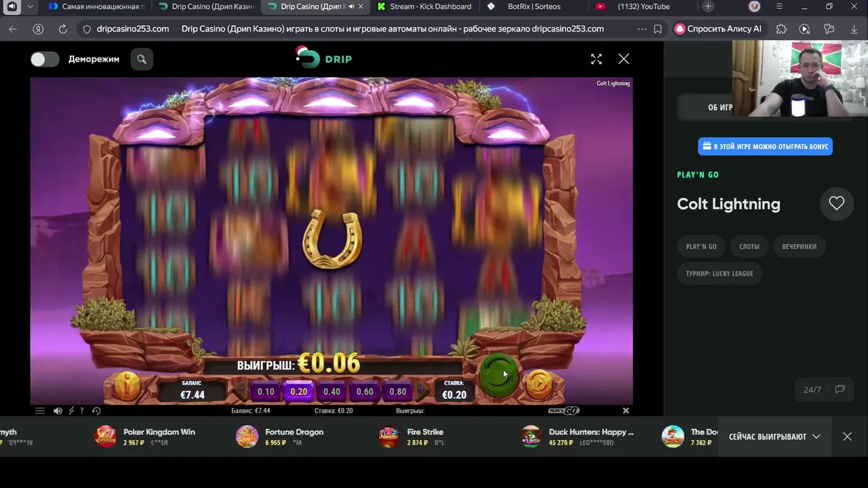This screenshot has height=488, width=868.
Task: Open a new browser tab
Action: coord(708,7)
